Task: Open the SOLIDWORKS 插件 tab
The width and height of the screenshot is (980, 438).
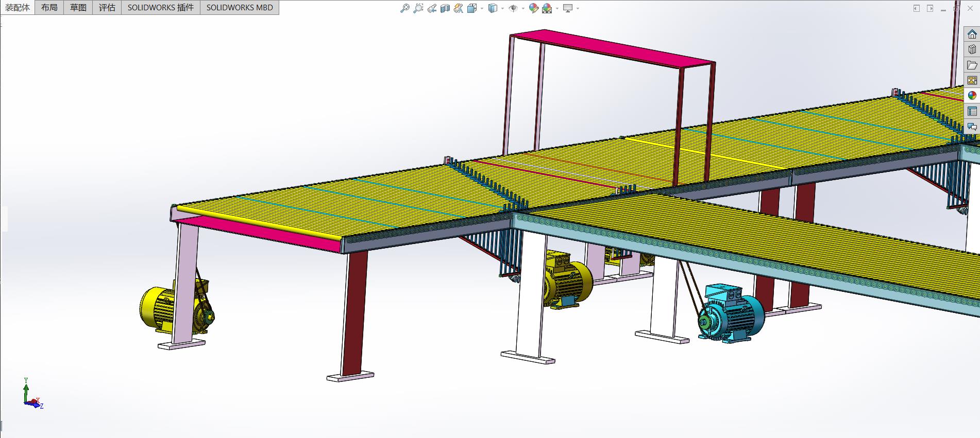Action: pos(161,7)
